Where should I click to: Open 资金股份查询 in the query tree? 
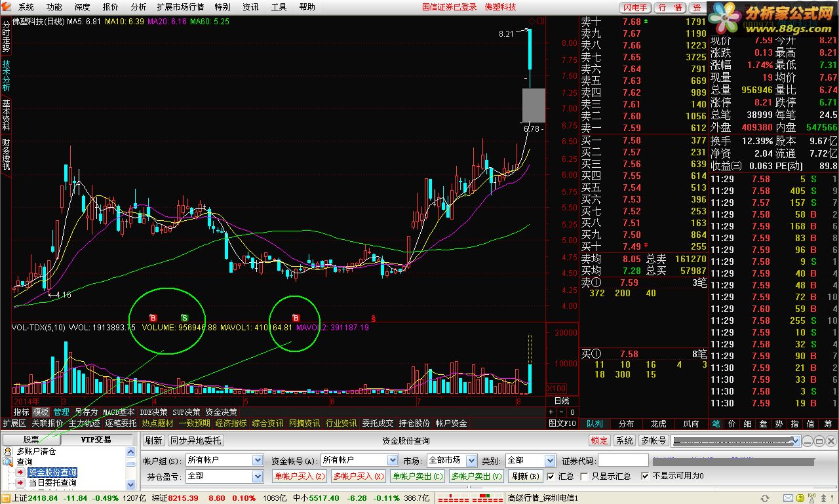(52, 473)
